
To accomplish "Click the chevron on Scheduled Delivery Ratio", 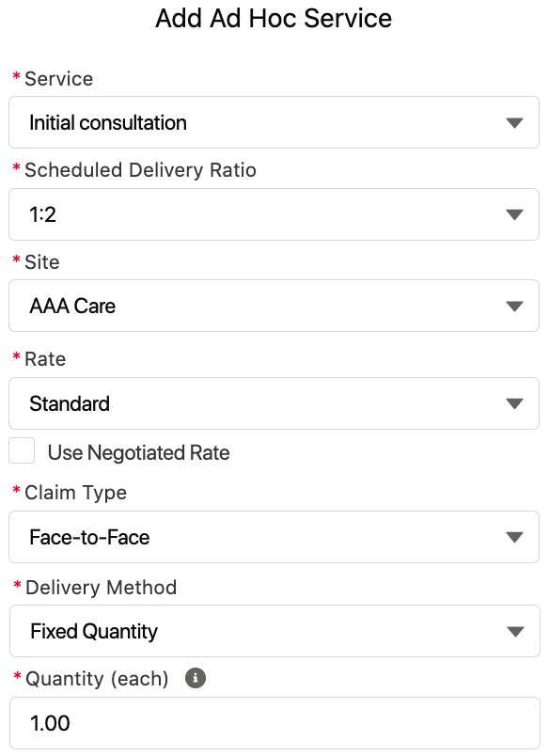I will pos(515,214).
